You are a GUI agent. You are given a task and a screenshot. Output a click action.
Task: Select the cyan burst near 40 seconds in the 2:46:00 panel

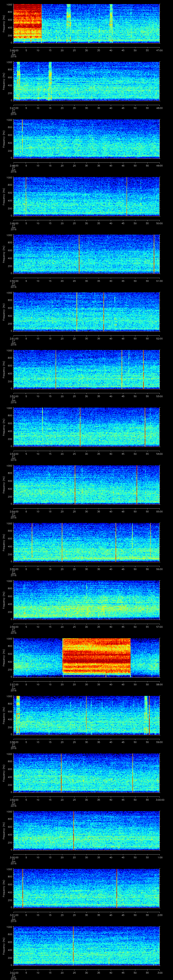pos(111,21)
